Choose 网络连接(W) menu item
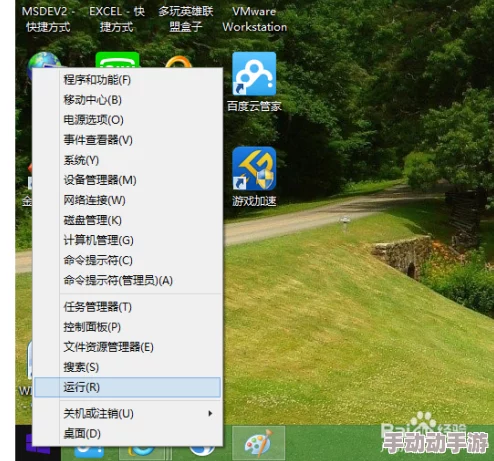494x461 pixels. [x=127, y=200]
